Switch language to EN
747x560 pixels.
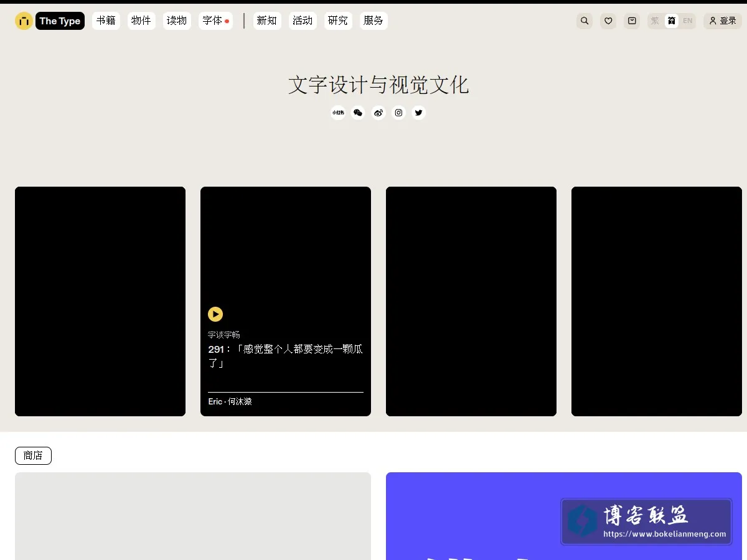point(688,21)
